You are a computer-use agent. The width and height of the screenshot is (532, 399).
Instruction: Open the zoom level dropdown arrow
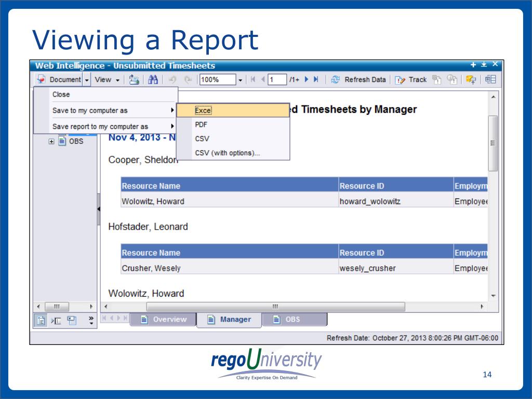(x=240, y=80)
